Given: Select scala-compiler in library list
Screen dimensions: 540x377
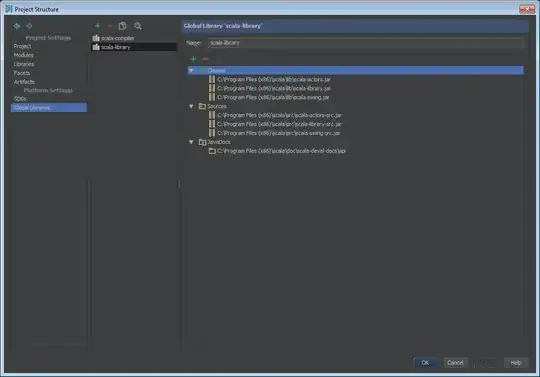Looking at the screenshot, I should click(134, 38).
